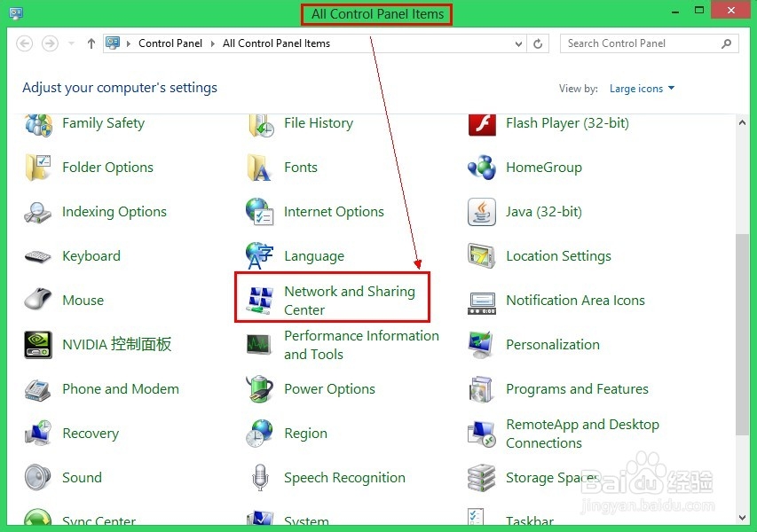Viewport: 757px width, 532px height.
Task: Click the search magnifier icon
Action: (x=726, y=44)
